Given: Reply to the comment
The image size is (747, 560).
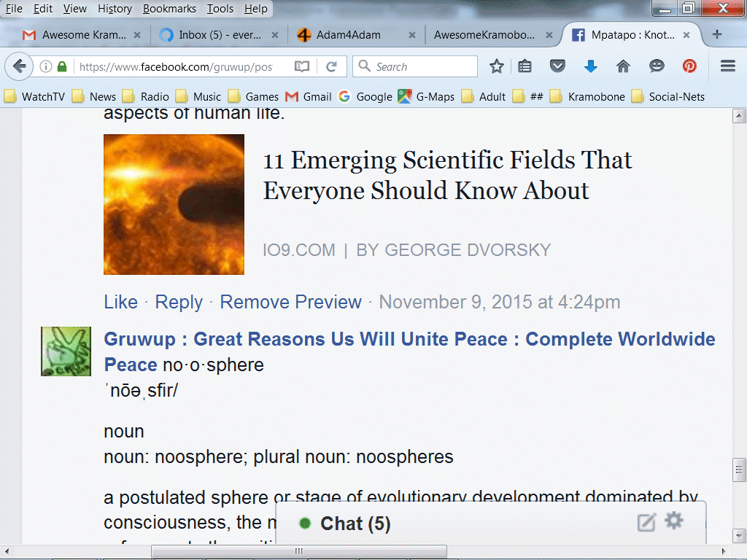Looking at the screenshot, I should (179, 302).
